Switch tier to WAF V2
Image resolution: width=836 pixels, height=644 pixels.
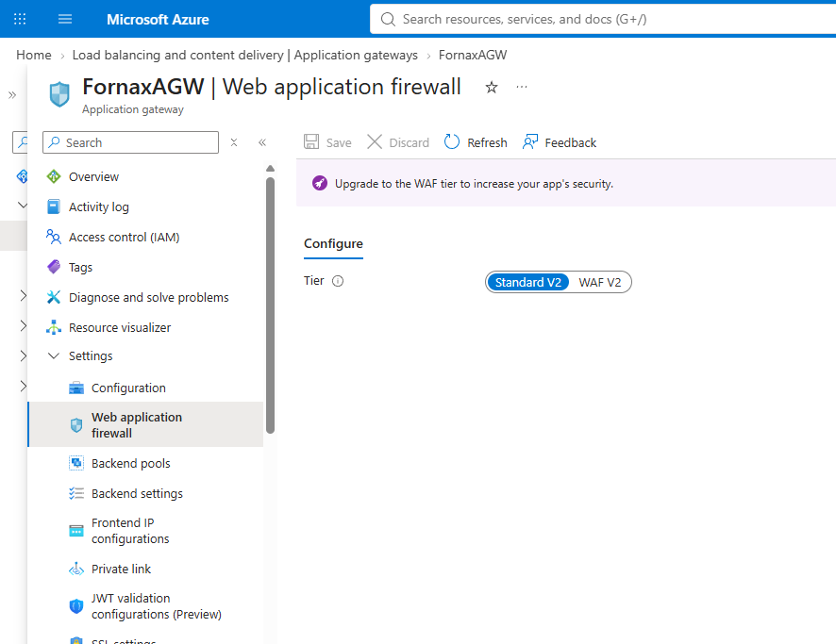coord(600,282)
